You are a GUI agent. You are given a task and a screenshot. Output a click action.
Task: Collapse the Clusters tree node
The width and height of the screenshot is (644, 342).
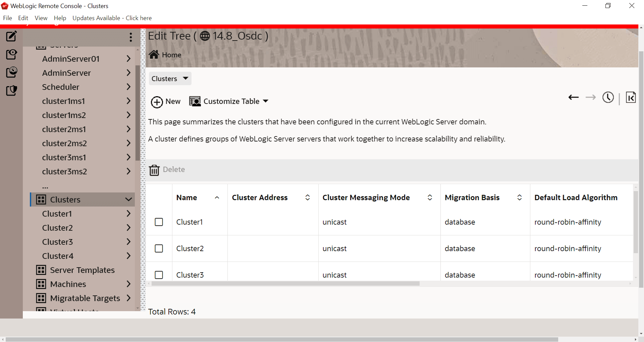click(128, 199)
